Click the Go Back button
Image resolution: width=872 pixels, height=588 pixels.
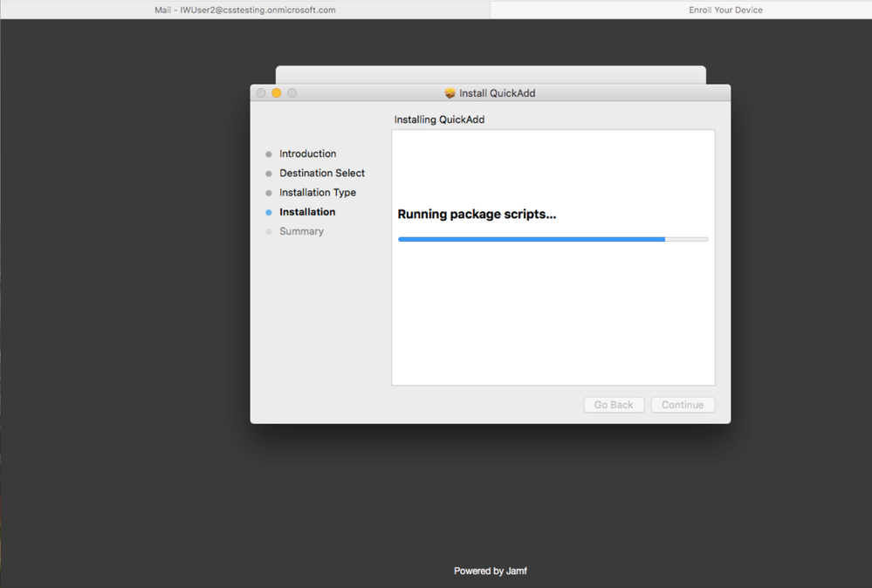tap(614, 405)
